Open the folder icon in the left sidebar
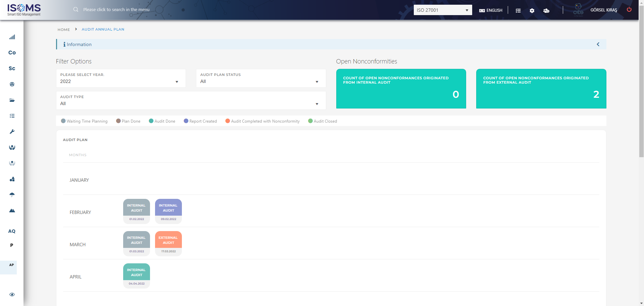The image size is (644, 306). tap(12, 100)
